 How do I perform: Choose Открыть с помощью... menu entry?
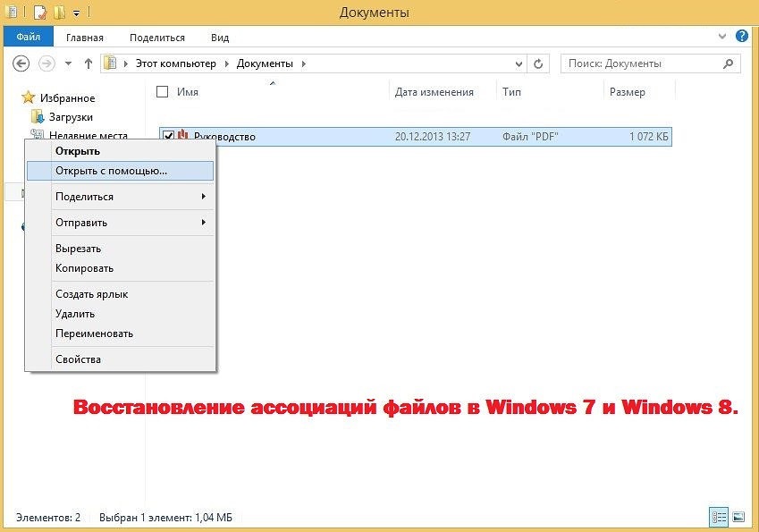tap(120, 171)
